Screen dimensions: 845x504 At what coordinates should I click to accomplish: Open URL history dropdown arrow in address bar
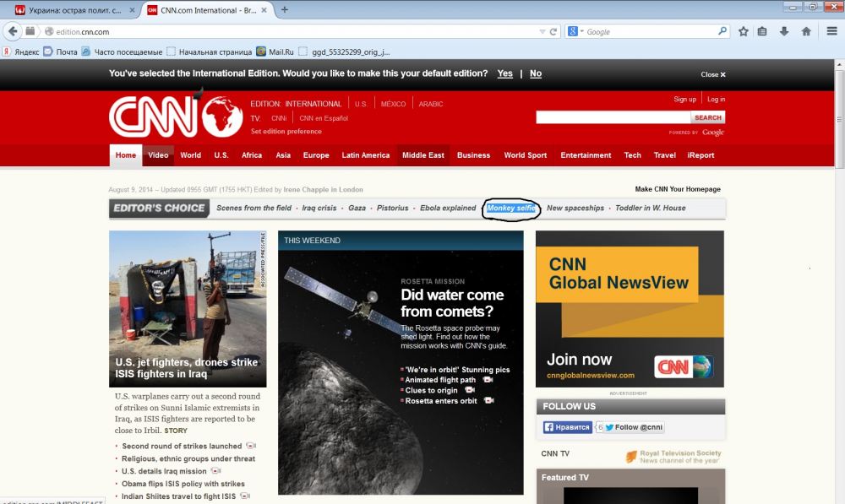542,32
